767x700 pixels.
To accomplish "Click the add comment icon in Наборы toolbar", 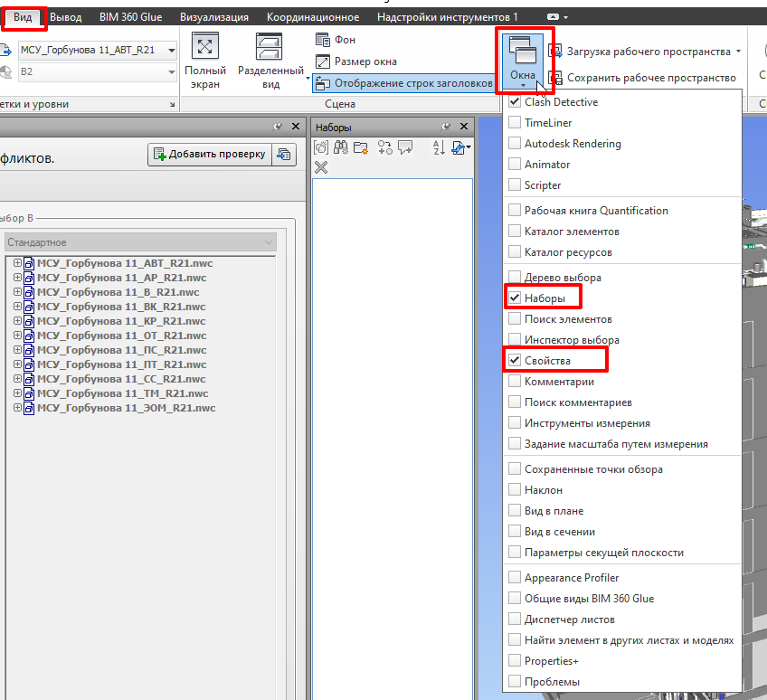I will (405, 147).
